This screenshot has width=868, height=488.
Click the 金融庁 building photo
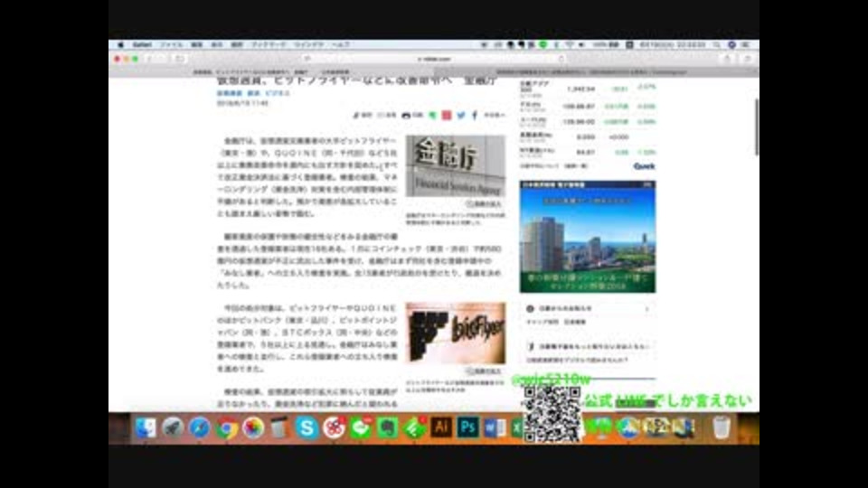(x=456, y=166)
